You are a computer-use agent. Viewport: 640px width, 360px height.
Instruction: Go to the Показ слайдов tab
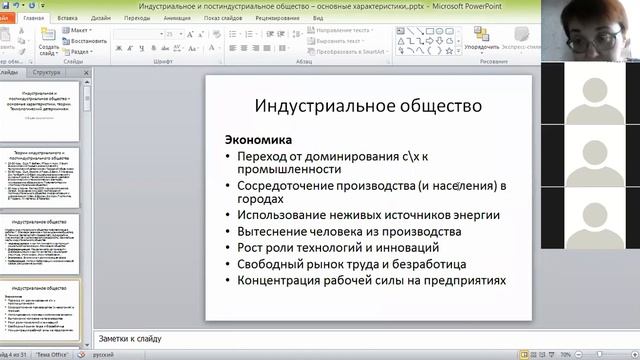(x=223, y=18)
